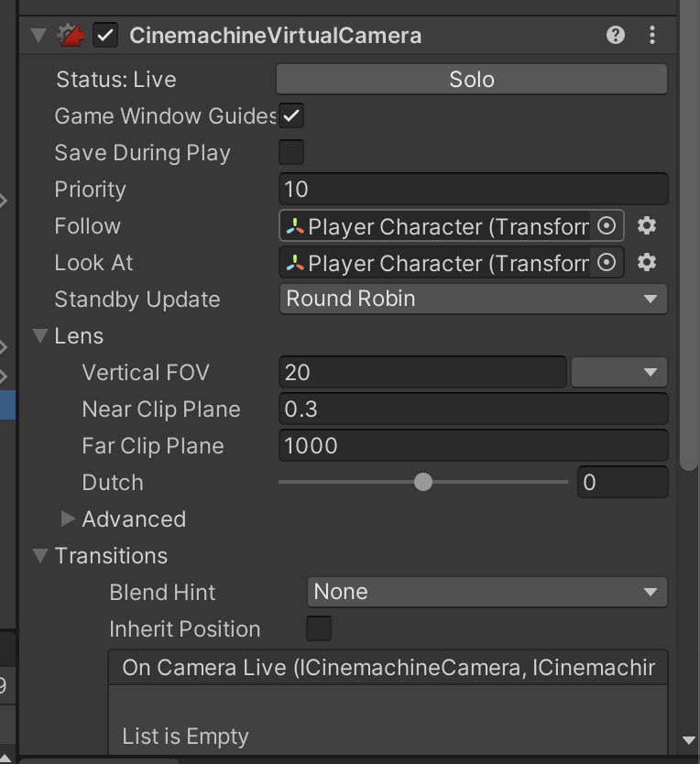Image resolution: width=700 pixels, height=764 pixels.
Task: Click the Solo button
Action: click(472, 79)
